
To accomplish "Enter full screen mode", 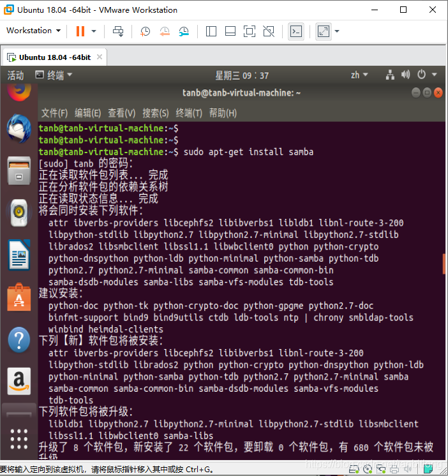I will click(x=249, y=31).
